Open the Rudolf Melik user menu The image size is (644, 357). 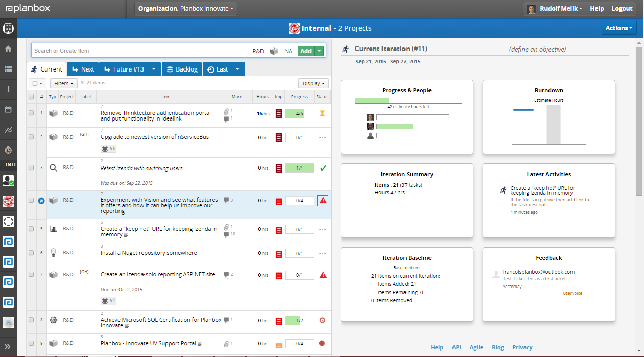pos(555,9)
